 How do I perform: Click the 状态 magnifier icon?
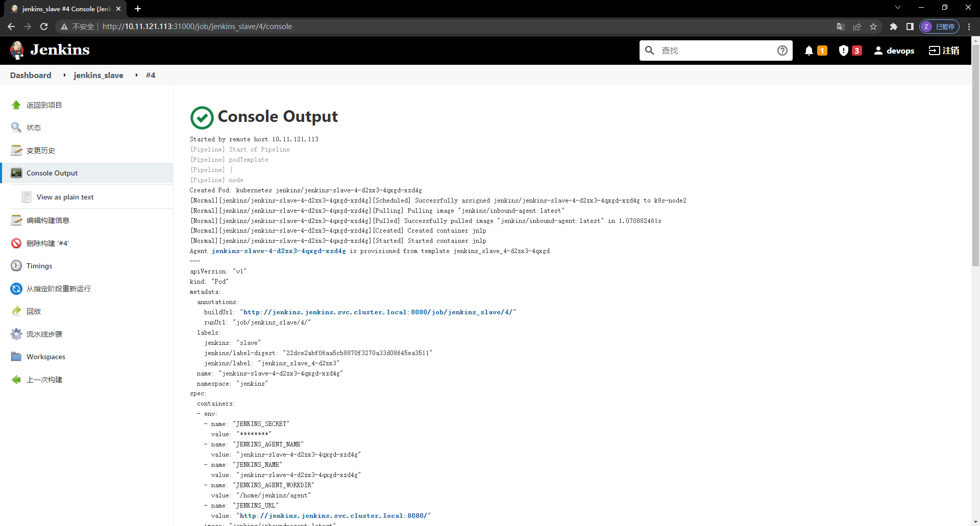pos(16,128)
